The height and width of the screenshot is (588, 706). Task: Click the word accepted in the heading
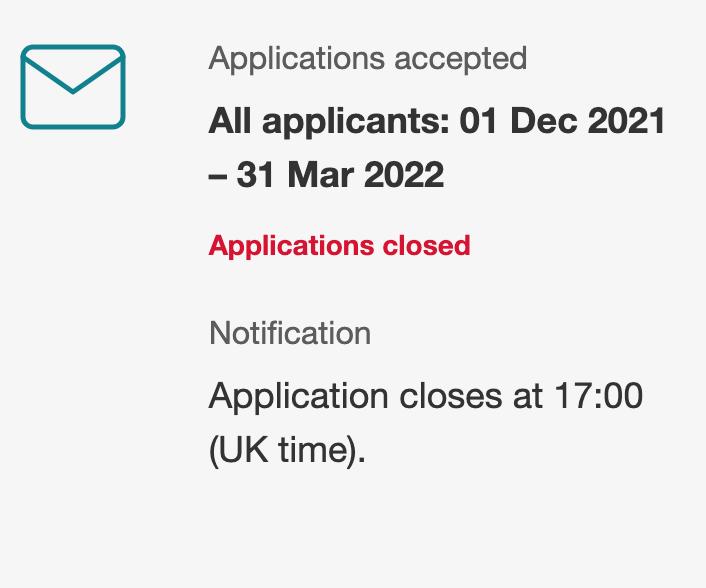click(x=461, y=60)
